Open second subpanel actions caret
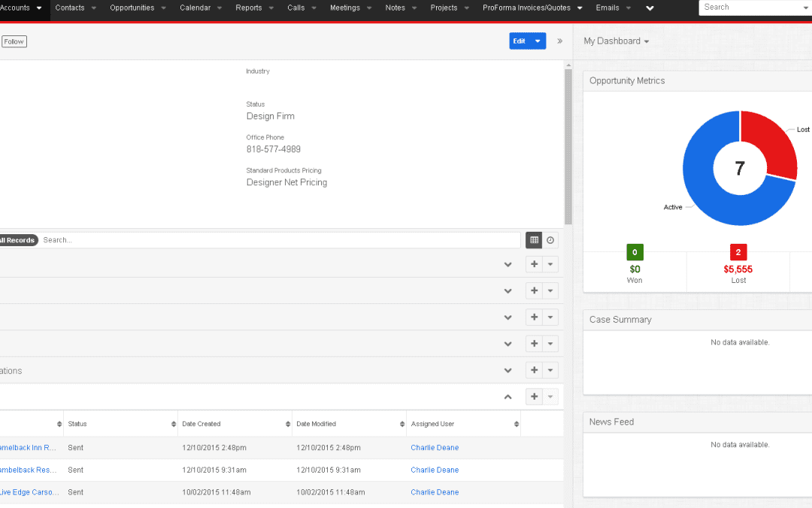Screen dimensions: 812x508 pos(550,291)
